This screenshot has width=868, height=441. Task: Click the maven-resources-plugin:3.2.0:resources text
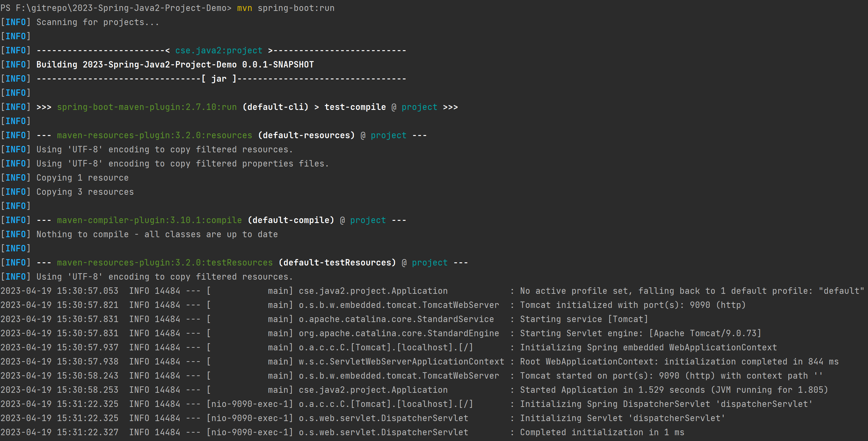point(154,135)
